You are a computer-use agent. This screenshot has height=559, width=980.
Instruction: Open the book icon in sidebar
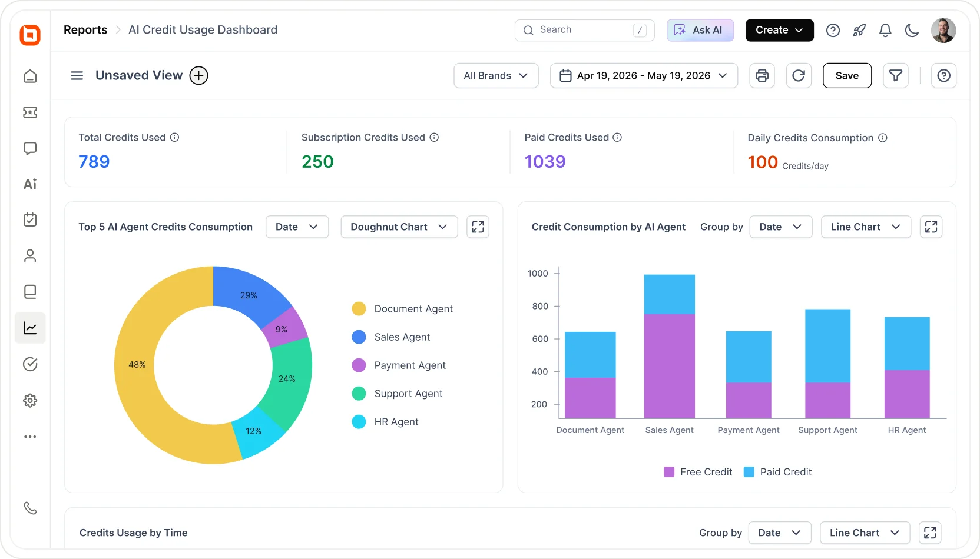click(x=30, y=292)
